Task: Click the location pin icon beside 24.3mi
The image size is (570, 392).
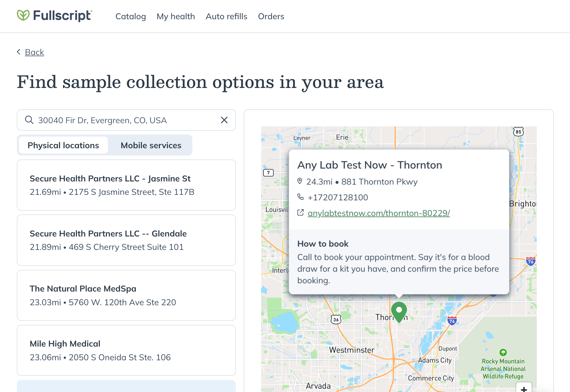Action: click(300, 181)
